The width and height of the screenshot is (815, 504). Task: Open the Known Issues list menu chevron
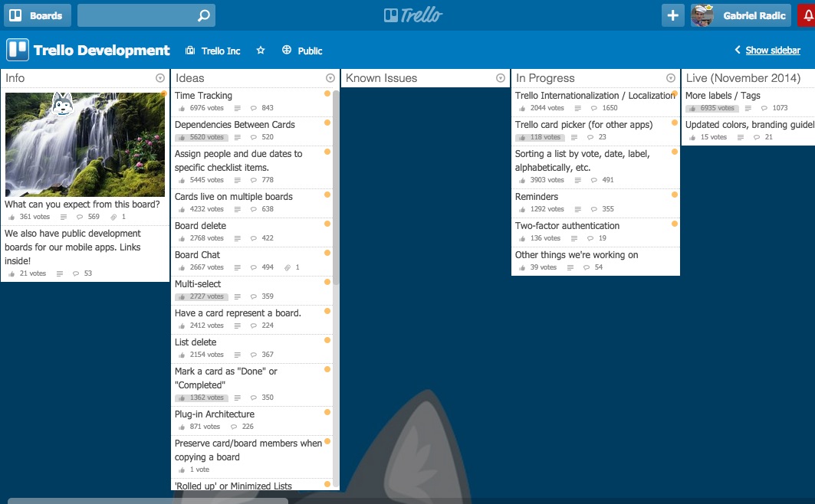coord(500,77)
